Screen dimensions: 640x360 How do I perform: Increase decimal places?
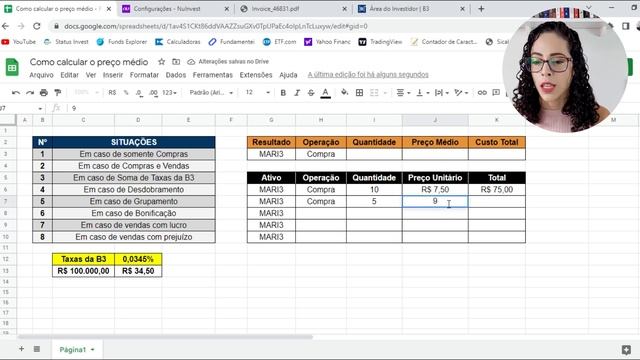click(153, 93)
